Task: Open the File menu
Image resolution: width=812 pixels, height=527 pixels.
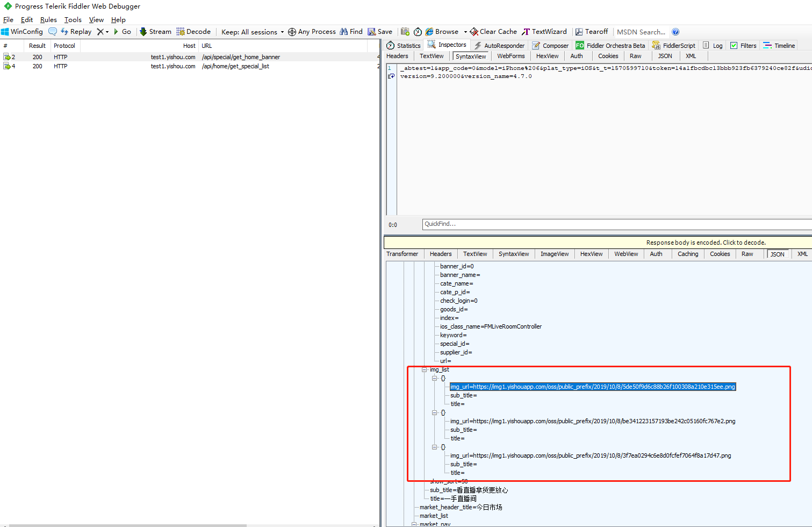Action: 8,20
